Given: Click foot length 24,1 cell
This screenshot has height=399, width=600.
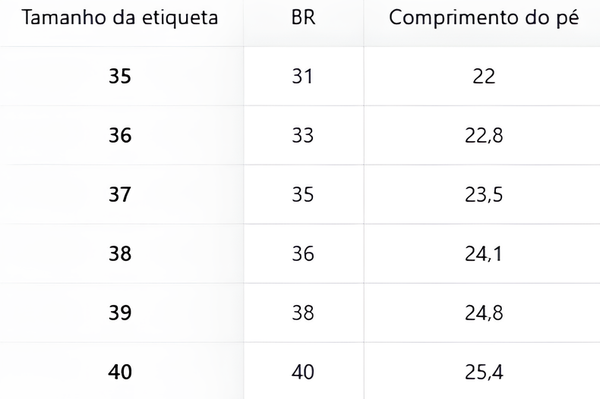Looking at the screenshot, I should click(x=483, y=253).
